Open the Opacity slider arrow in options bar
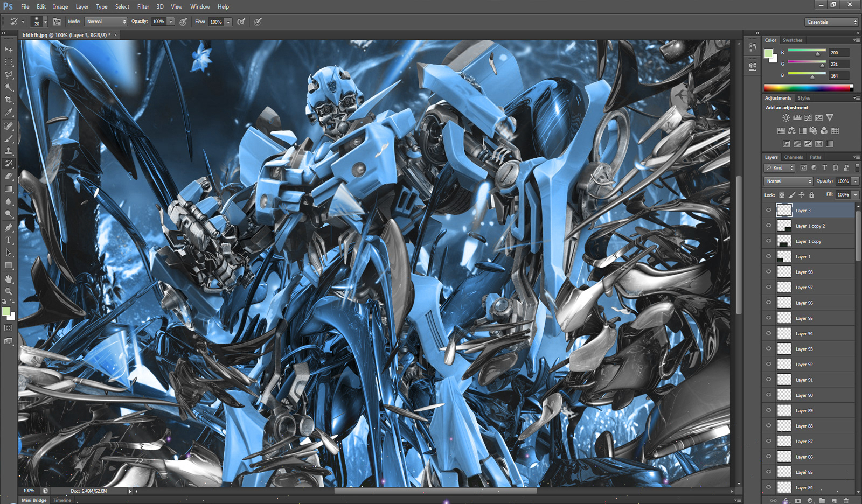This screenshot has width=862, height=504. tap(171, 22)
